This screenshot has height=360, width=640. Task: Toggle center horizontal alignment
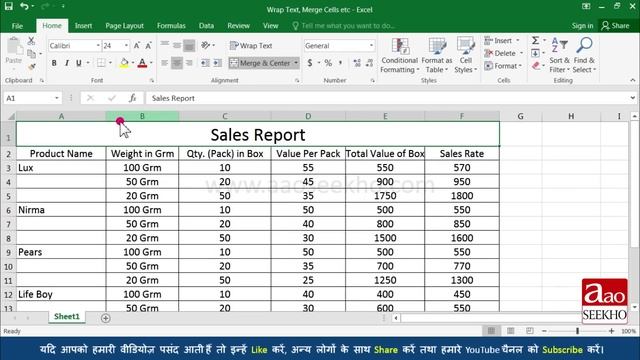point(177,63)
